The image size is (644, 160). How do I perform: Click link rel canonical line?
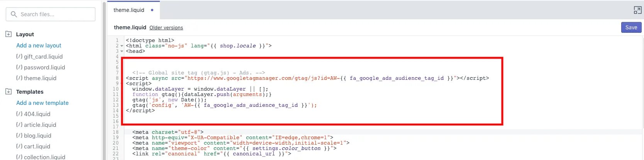click(212, 154)
